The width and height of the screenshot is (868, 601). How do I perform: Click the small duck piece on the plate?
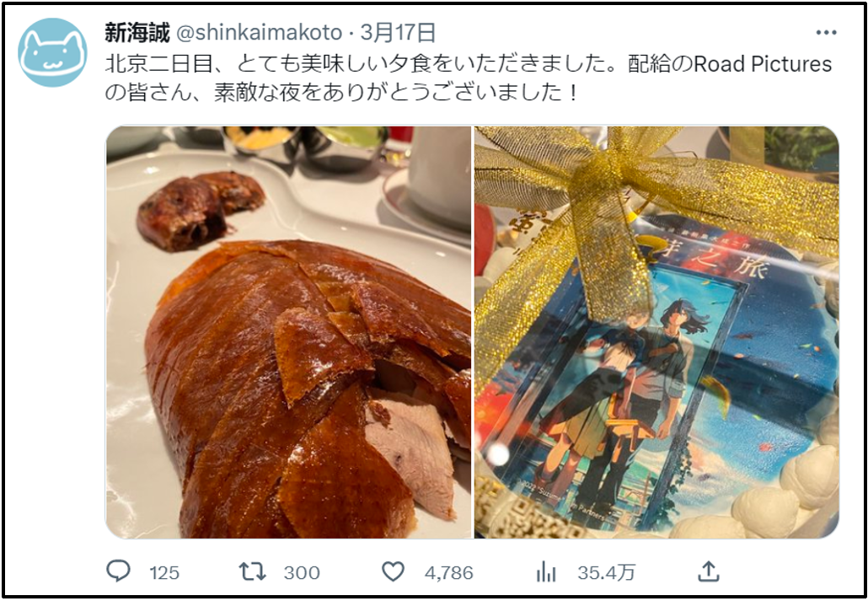199,209
